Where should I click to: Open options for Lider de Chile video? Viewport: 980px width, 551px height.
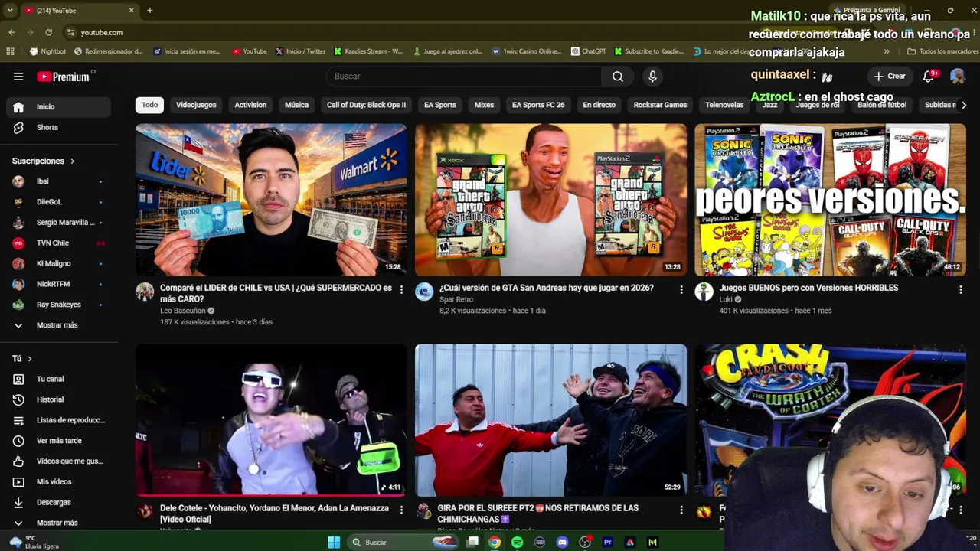tap(401, 289)
